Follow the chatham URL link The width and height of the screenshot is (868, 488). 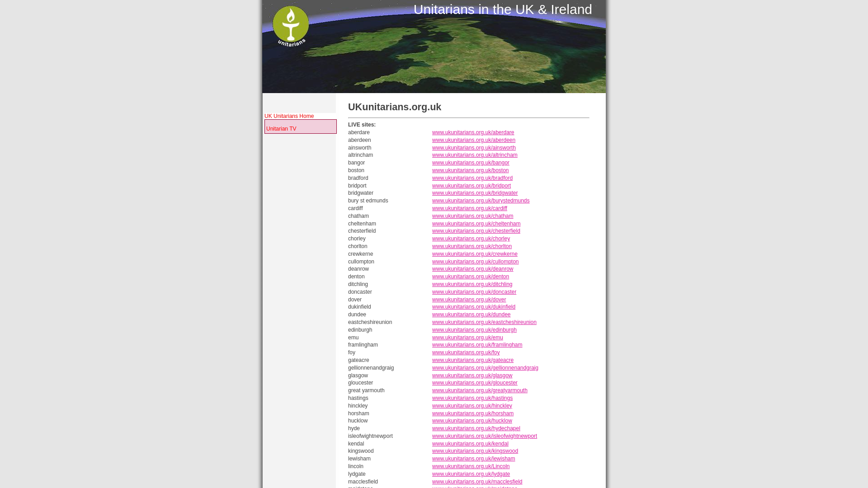tap(472, 216)
